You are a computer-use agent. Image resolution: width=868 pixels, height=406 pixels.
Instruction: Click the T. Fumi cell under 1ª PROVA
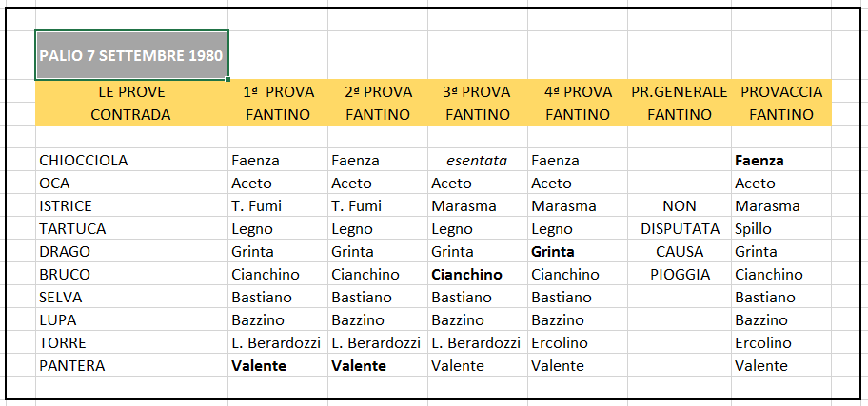[256, 206]
